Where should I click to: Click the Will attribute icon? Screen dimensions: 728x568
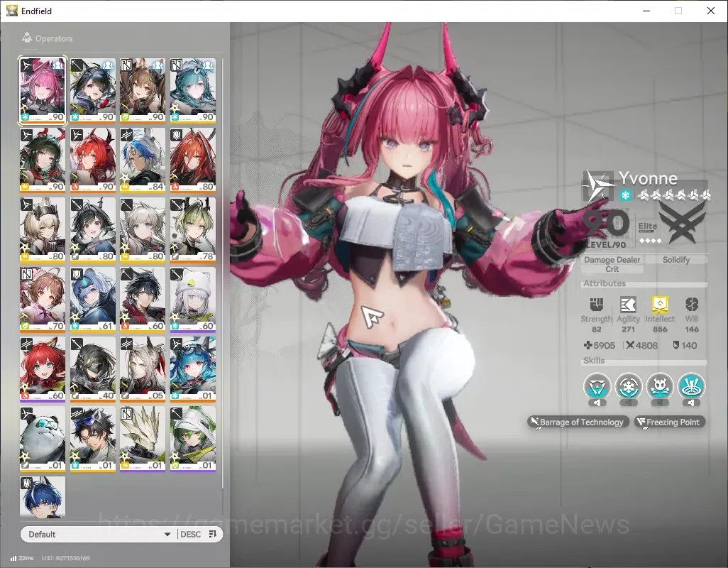point(692,305)
